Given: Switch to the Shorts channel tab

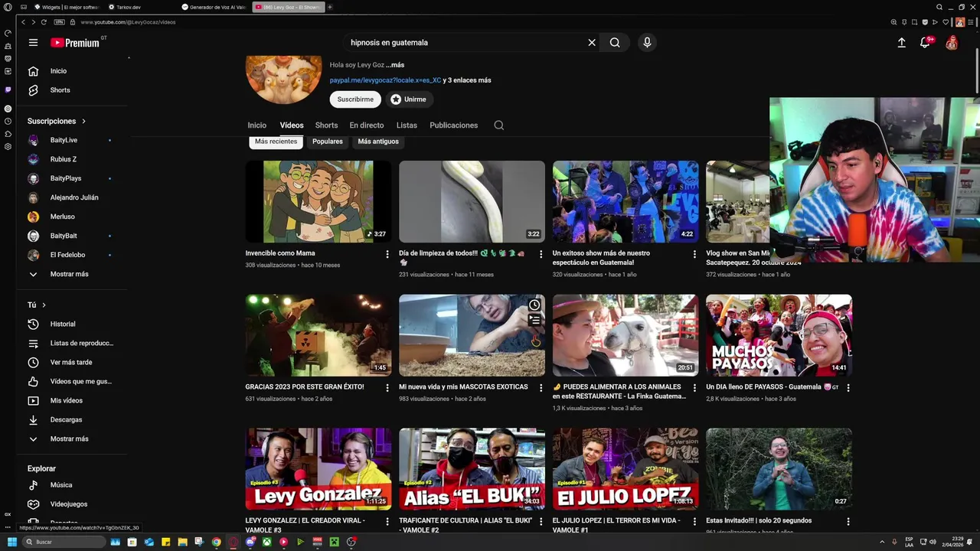Looking at the screenshot, I should 326,126.
